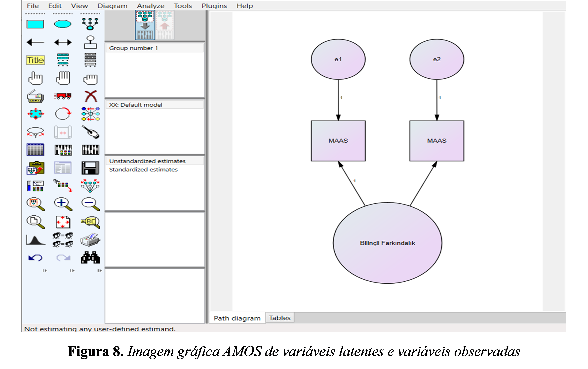The image size is (588, 369).
Task: Select Group number 1 in groups list
Action: pos(133,48)
